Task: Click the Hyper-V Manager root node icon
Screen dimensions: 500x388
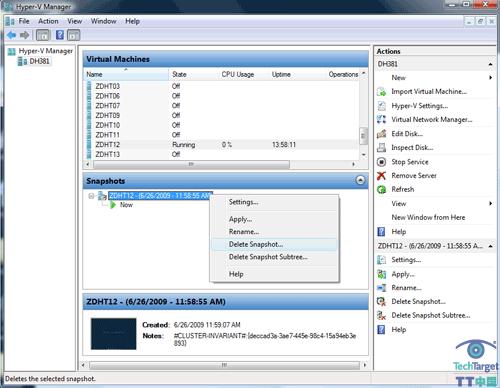Action: coord(12,51)
